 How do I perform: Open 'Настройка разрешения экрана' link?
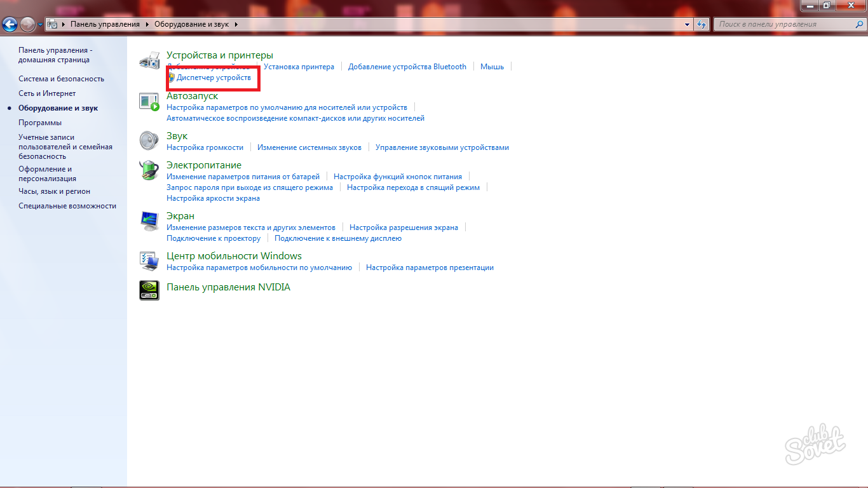pos(403,227)
